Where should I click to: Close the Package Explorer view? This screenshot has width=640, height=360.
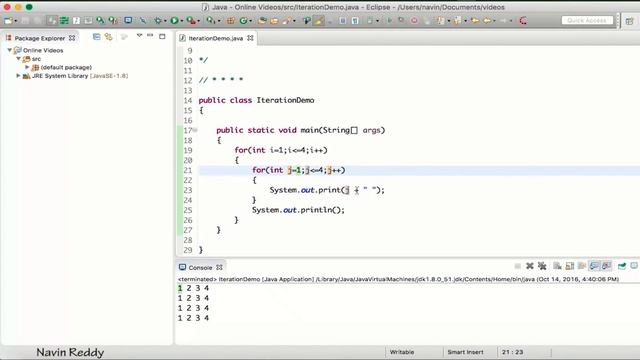point(72,38)
